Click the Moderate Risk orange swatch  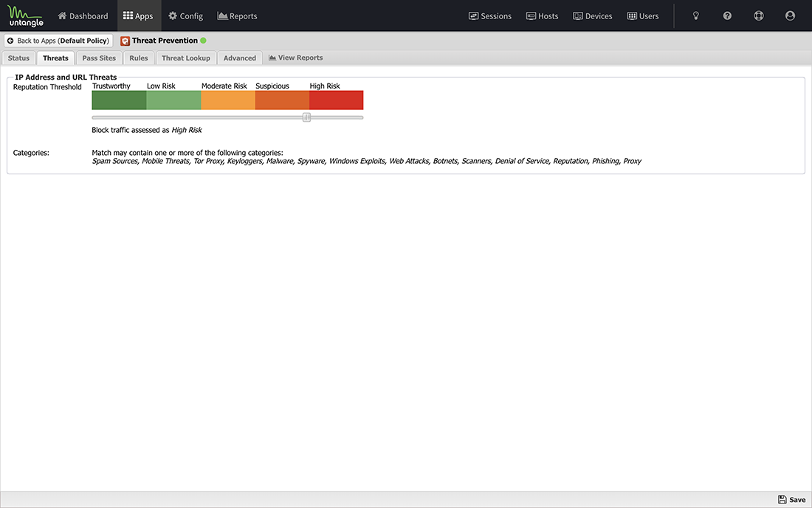pyautogui.click(x=228, y=100)
